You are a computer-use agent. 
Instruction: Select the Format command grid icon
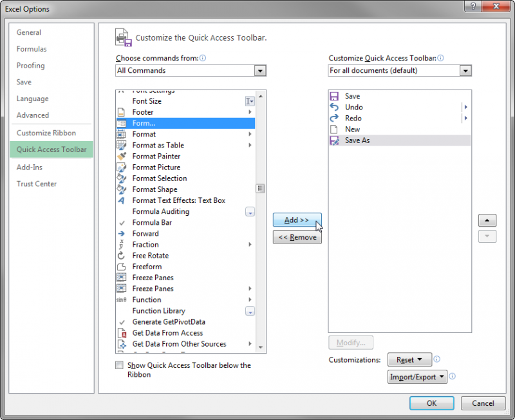point(121,134)
